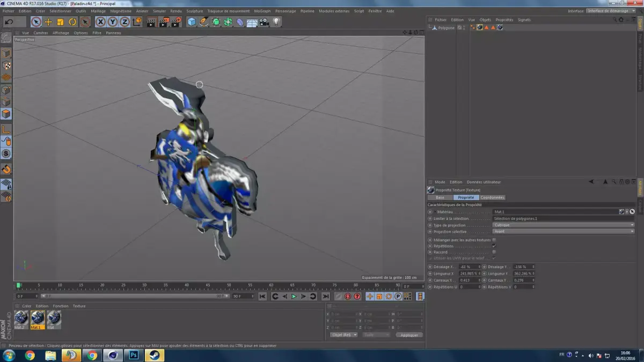Open the Type de projection dropdown
The height and width of the screenshot is (362, 644).
pos(563,225)
